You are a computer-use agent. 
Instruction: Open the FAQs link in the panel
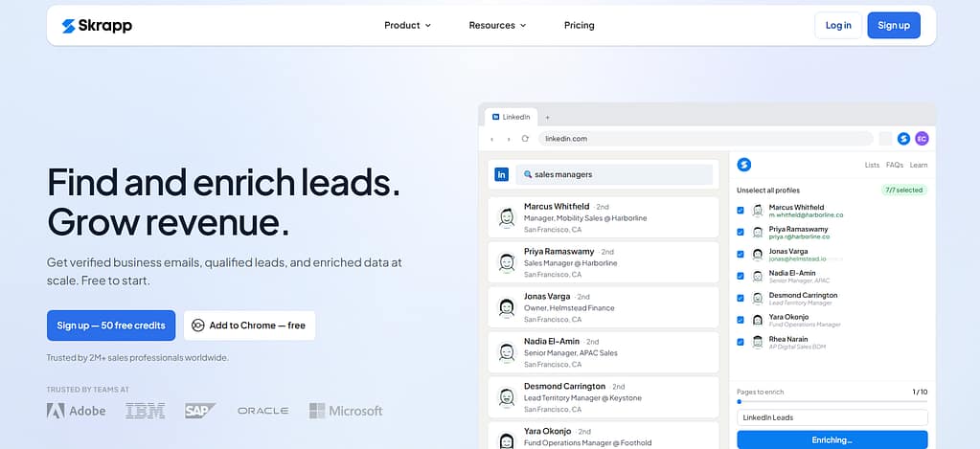(895, 166)
